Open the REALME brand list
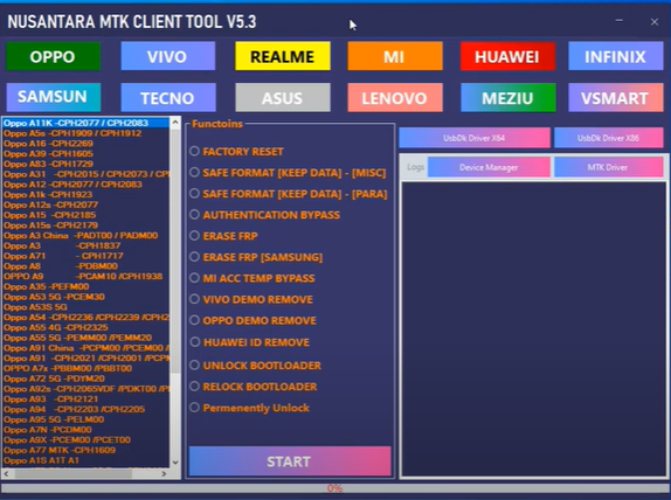671x500 pixels. 282,56
